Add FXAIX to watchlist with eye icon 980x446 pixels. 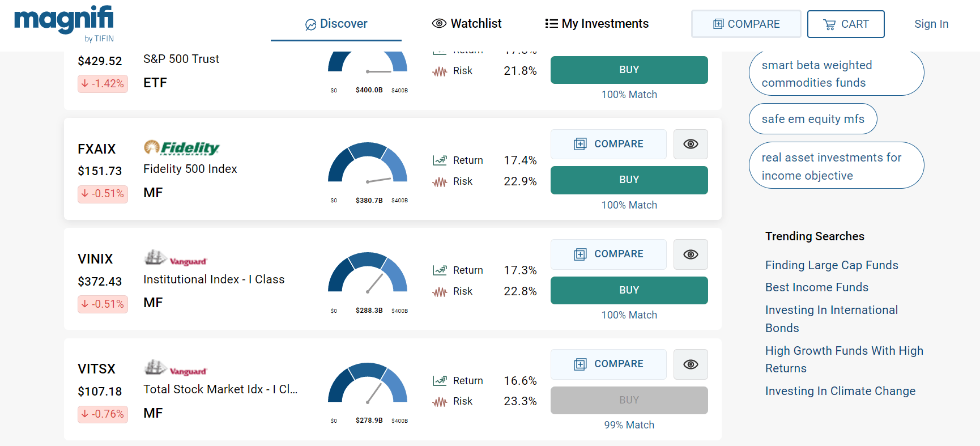(x=691, y=144)
